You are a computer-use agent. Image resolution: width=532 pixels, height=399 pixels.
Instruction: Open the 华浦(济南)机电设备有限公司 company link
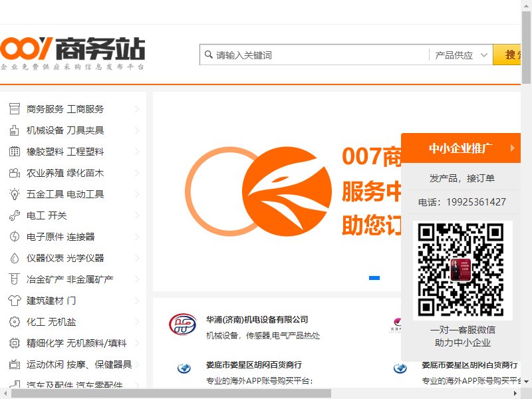click(257, 319)
